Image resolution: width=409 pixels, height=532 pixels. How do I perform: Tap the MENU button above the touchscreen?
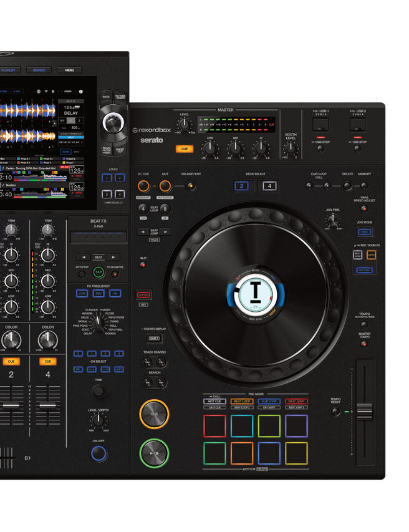pyautogui.click(x=70, y=70)
